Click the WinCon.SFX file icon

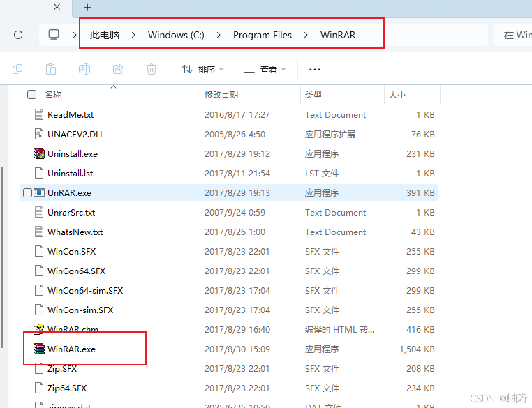pyautogui.click(x=39, y=252)
